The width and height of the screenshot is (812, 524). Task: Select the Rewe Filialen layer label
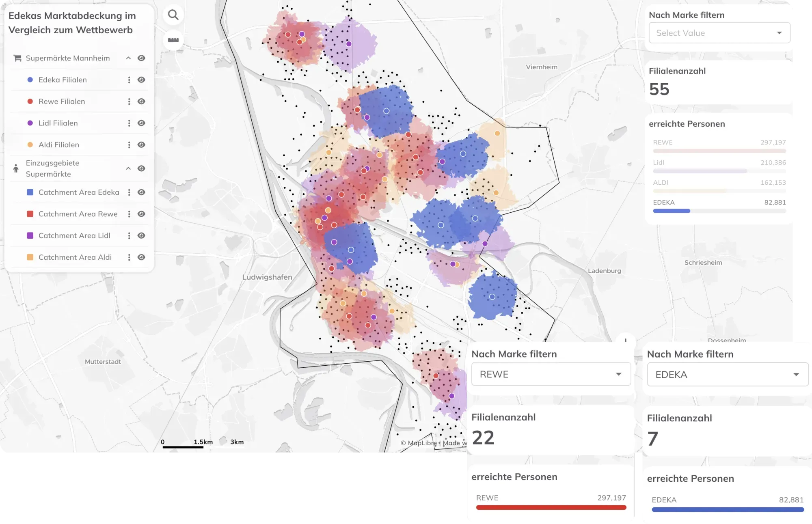point(62,101)
